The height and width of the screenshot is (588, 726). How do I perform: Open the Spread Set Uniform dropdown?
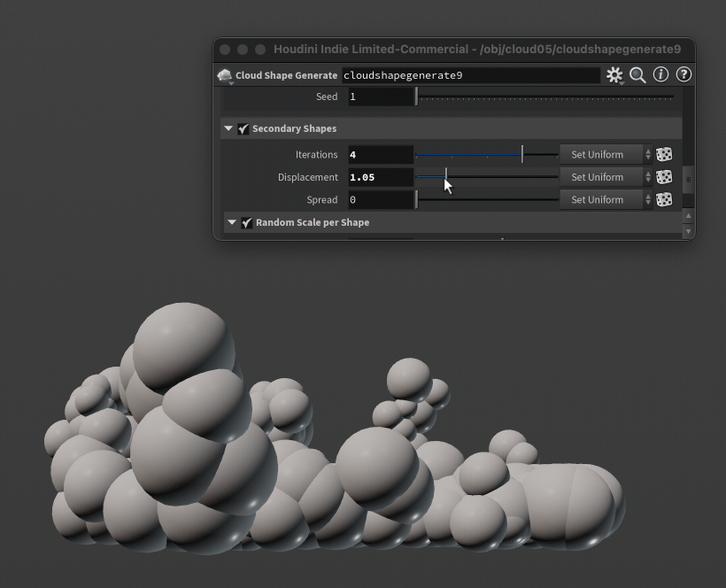pos(606,199)
